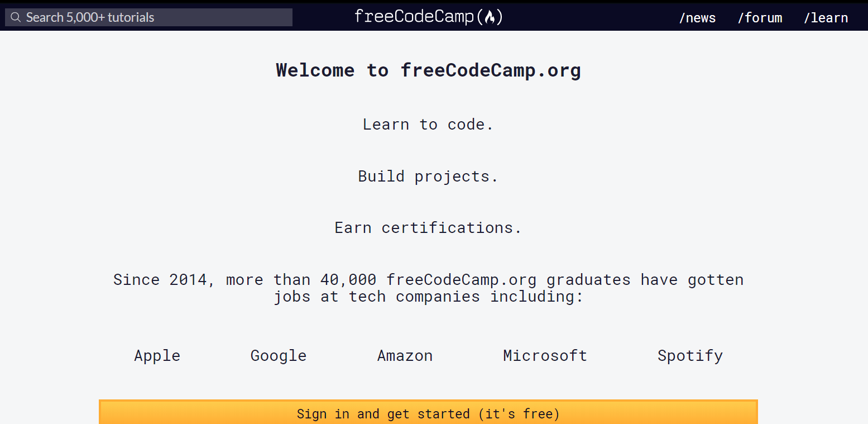Click the Build projects. line
The image size is (868, 424).
428,176
